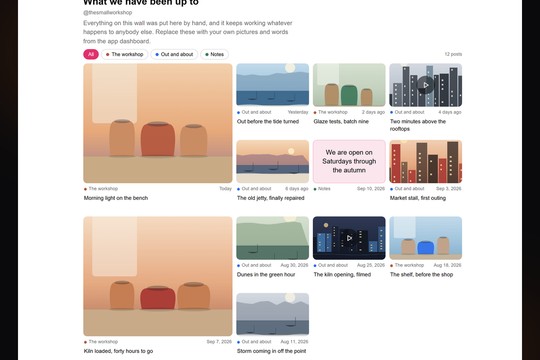Viewport: 540px width, 360px height.
Task: Click The workshop tag under Kiln loaded
Action: point(101,342)
